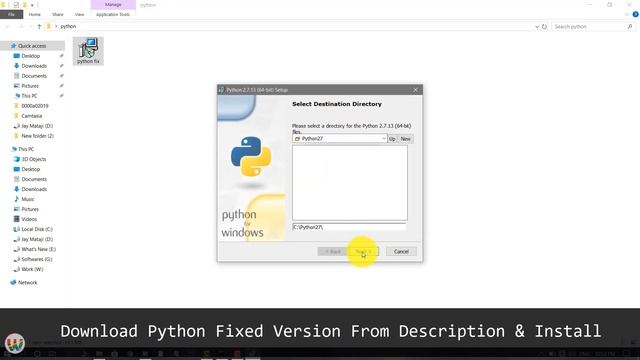Click the directory listing box in setup
Image resolution: width=640 pixels, height=360 pixels.
click(x=350, y=183)
